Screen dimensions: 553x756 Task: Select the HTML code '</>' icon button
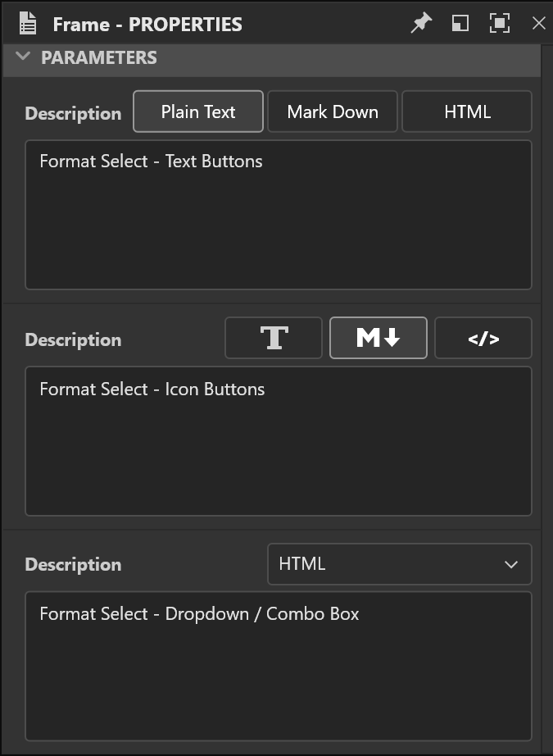[x=483, y=338]
